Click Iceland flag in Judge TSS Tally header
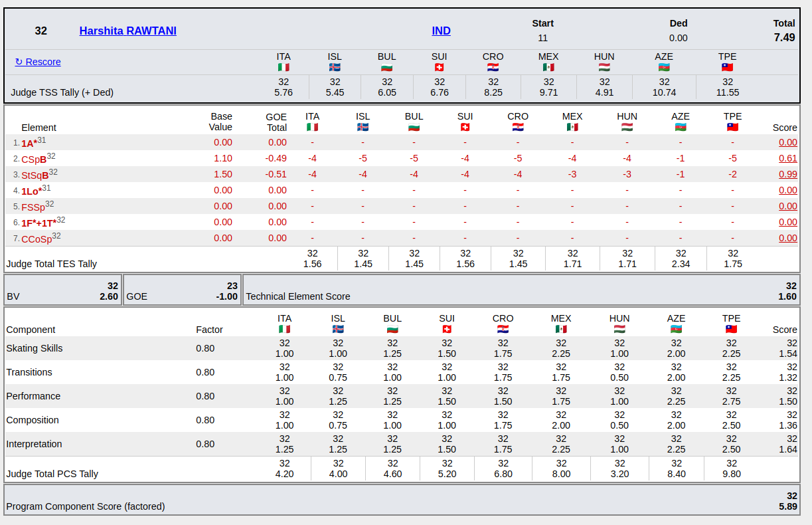This screenshot has height=525, width=812. click(335, 67)
